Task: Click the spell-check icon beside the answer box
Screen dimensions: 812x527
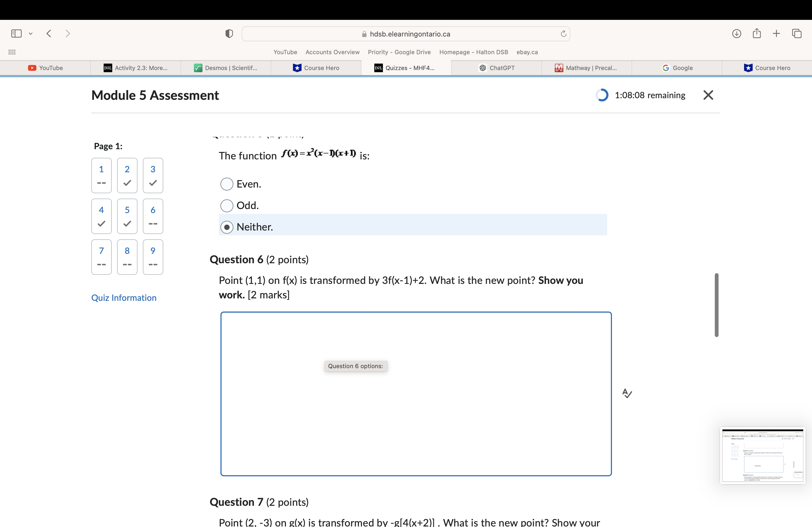Action: pyautogui.click(x=627, y=393)
